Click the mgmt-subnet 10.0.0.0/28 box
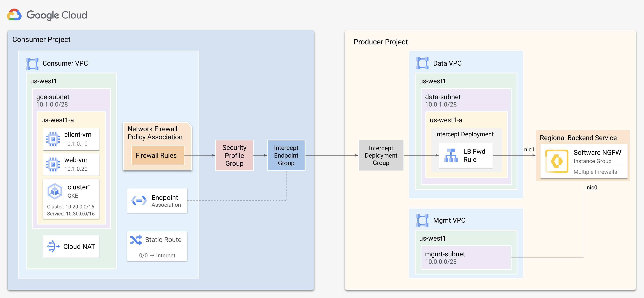This screenshot has width=644, height=298. tap(466, 258)
